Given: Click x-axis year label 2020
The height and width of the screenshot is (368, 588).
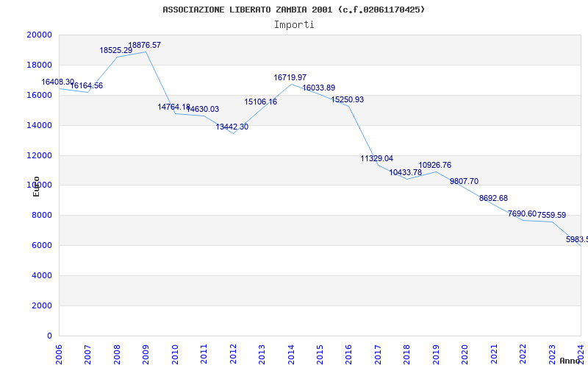Looking at the screenshot, I should (x=465, y=354).
